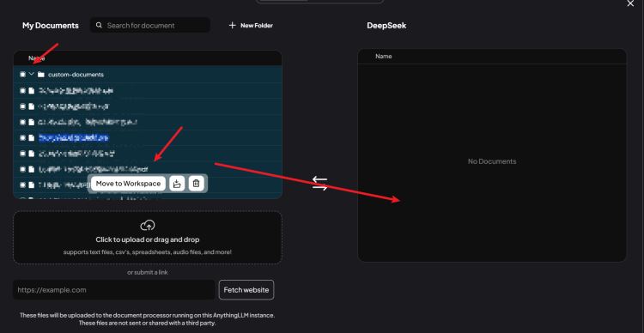Click the Name header in DeepSeek panel
This screenshot has height=333, width=644.
[384, 57]
